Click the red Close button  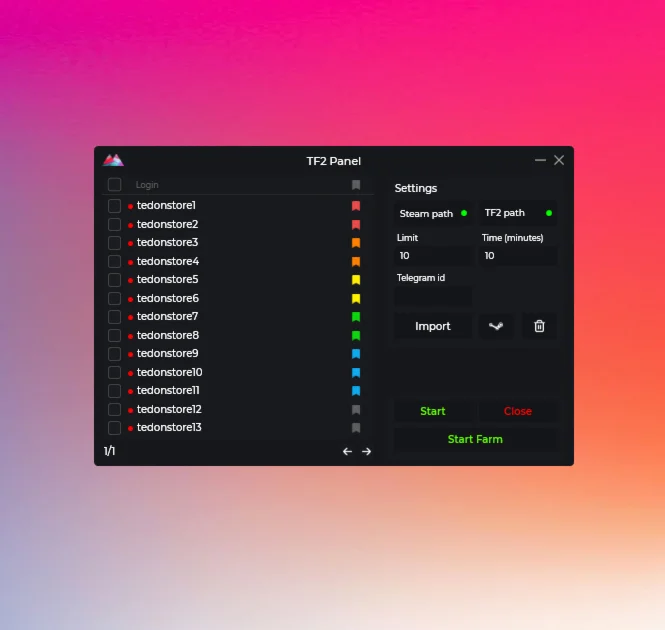(518, 411)
